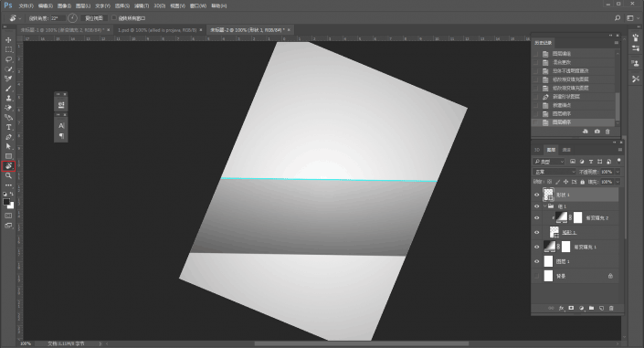
Task: Select the Gradient tool in toolbar
Action: (8, 118)
